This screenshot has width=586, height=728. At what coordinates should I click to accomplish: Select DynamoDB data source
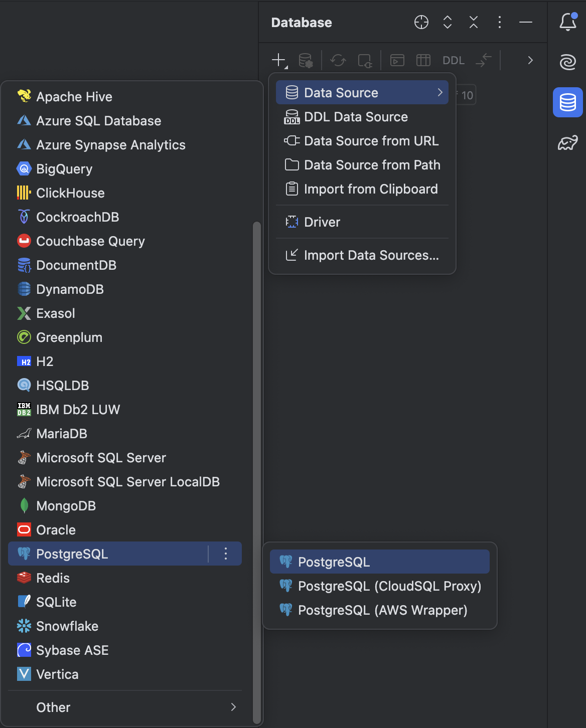tap(125, 289)
